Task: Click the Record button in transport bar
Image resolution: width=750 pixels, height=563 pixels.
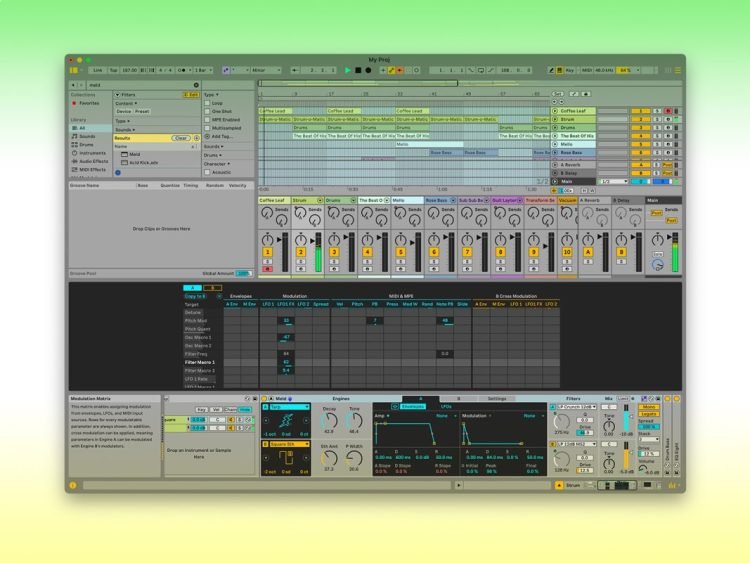Action: 368,71
